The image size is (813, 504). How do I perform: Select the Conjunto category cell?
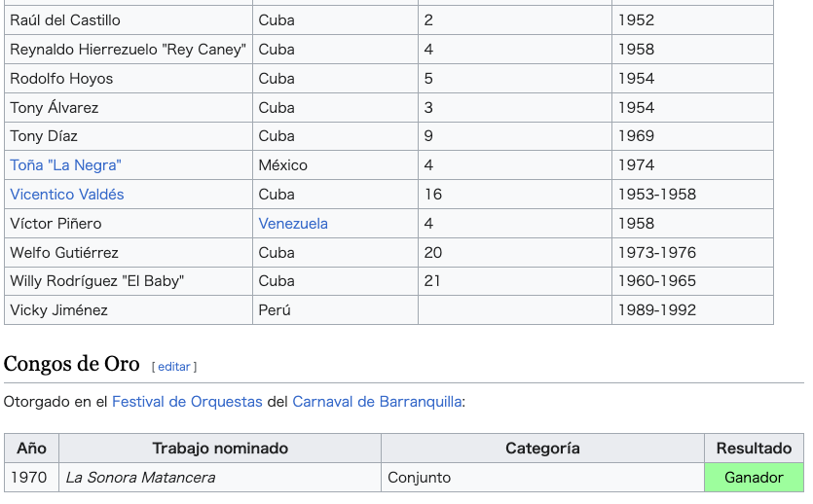click(542, 477)
